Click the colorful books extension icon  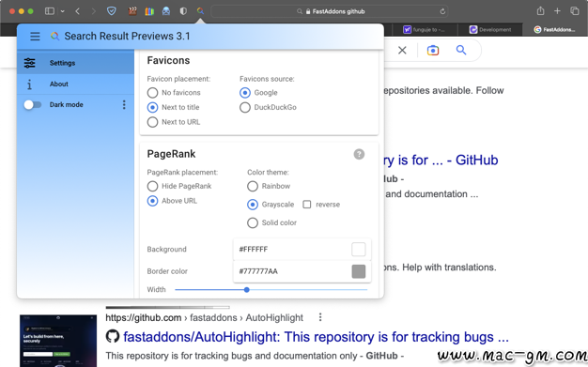[149, 11]
